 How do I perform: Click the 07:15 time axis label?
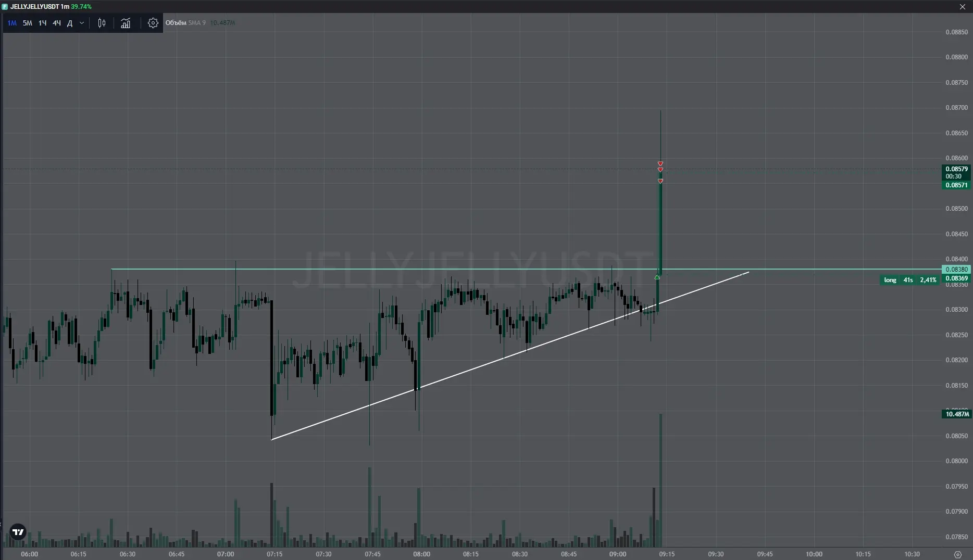tap(275, 554)
